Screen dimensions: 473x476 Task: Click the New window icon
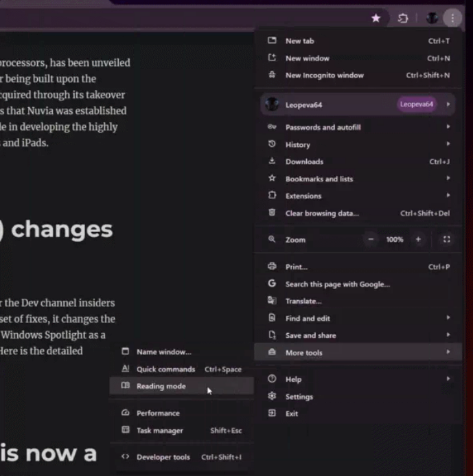(x=272, y=58)
